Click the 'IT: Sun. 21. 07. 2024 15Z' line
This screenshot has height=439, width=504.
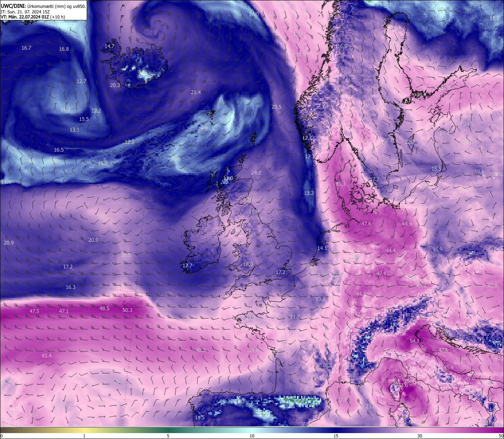pyautogui.click(x=26, y=12)
